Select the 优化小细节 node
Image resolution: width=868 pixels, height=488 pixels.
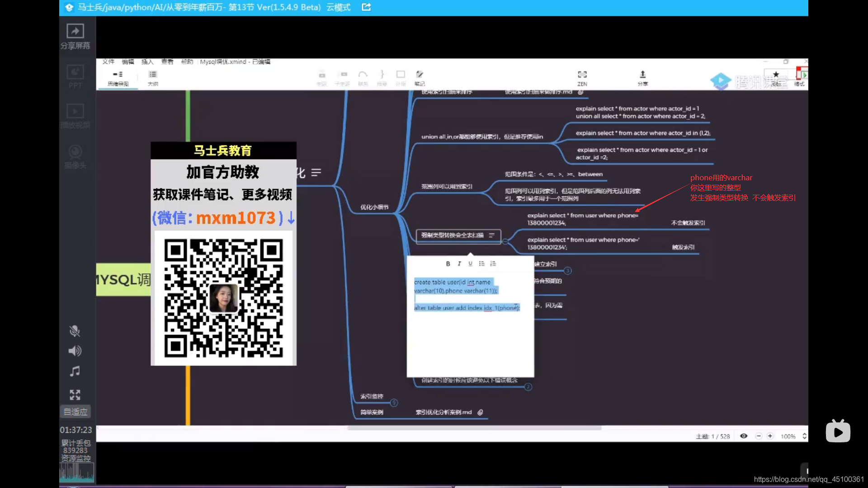point(374,207)
